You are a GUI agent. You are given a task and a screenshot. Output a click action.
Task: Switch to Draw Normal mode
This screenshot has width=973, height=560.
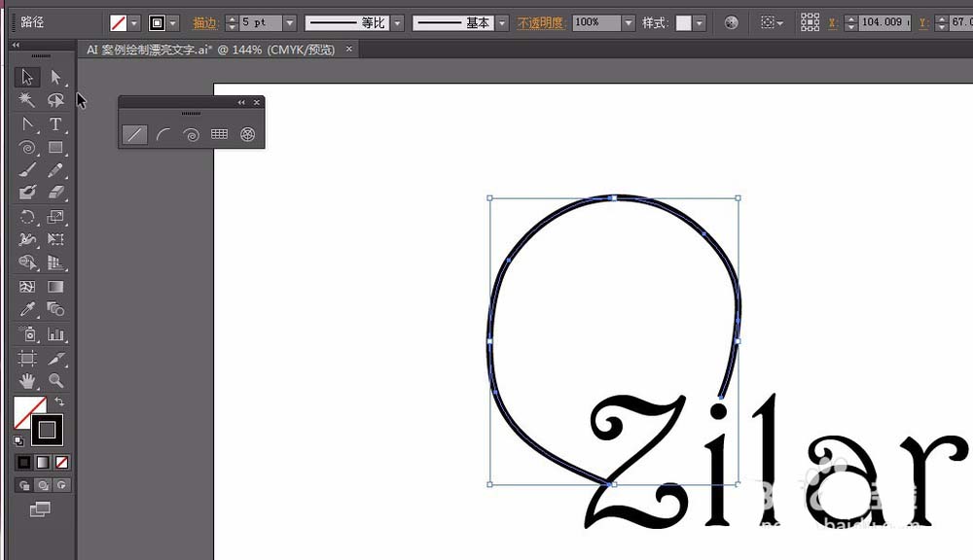pos(24,485)
